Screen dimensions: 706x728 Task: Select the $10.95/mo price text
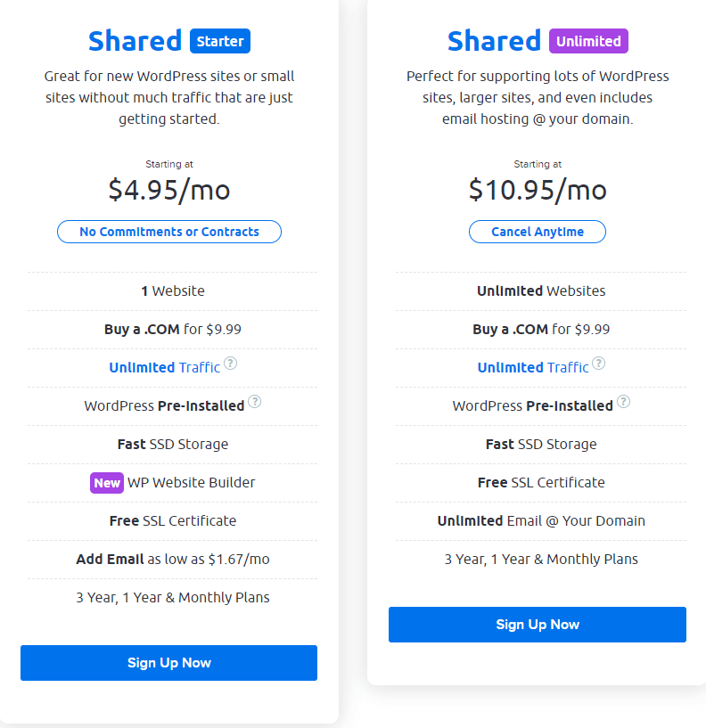point(538,190)
